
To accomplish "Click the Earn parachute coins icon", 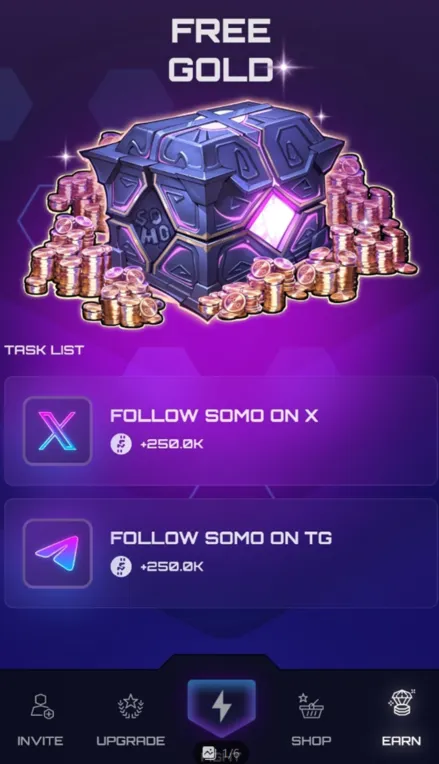I will (x=401, y=705).
